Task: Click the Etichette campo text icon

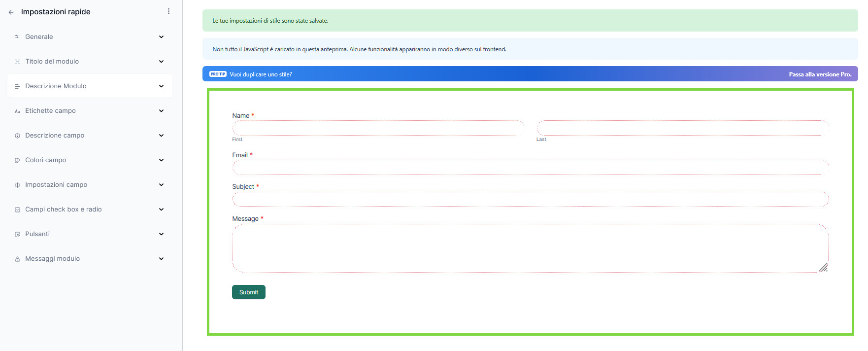Action: pos(17,111)
